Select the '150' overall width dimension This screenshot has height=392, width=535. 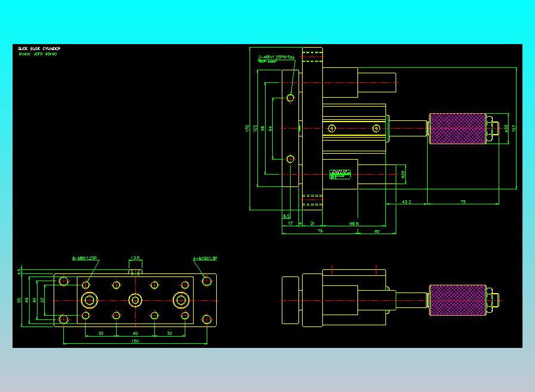(135, 341)
